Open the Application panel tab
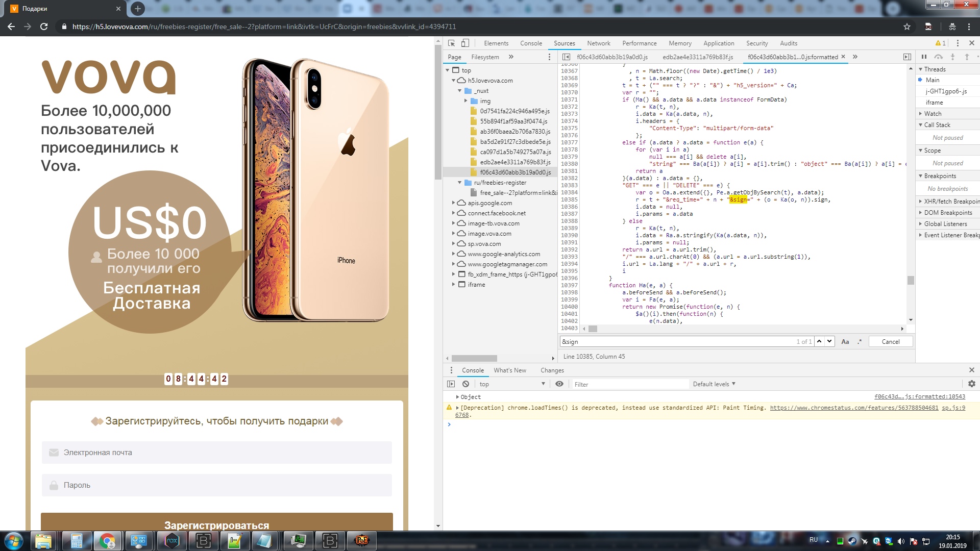 tap(719, 43)
